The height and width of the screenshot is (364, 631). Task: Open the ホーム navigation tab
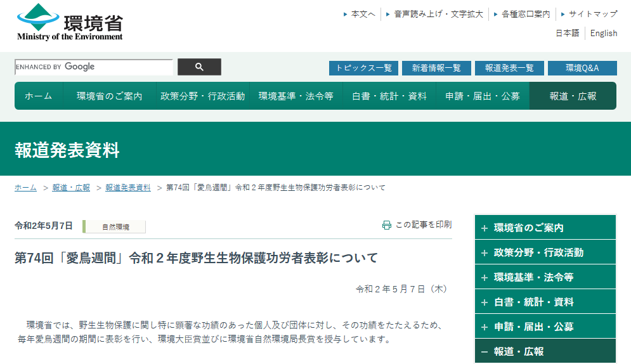(x=39, y=96)
